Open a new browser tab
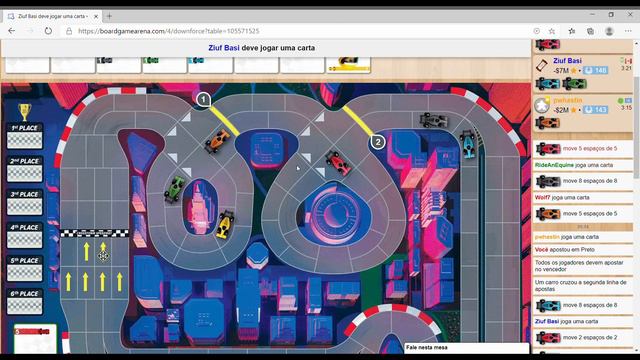The height and width of the screenshot is (360, 640). pos(109,16)
